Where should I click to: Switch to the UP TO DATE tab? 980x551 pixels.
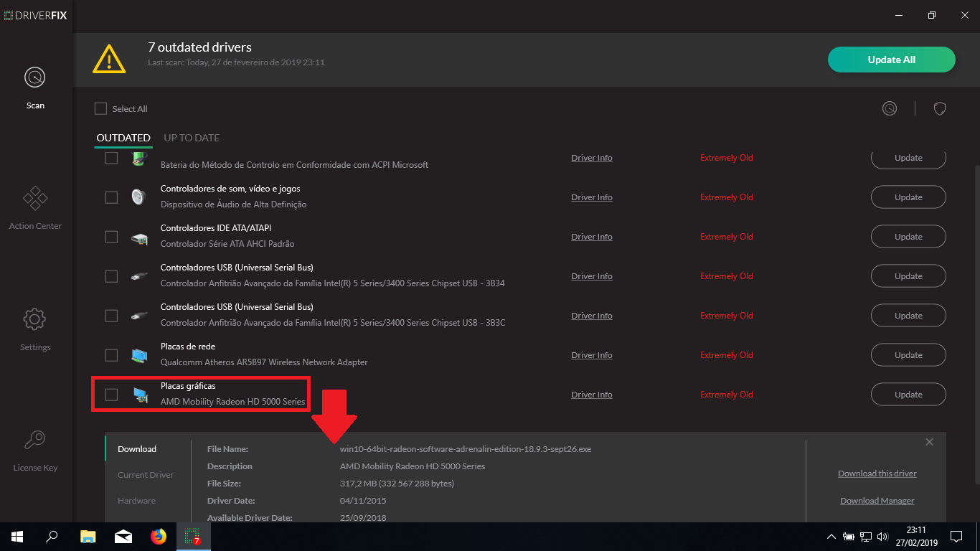[x=192, y=138]
